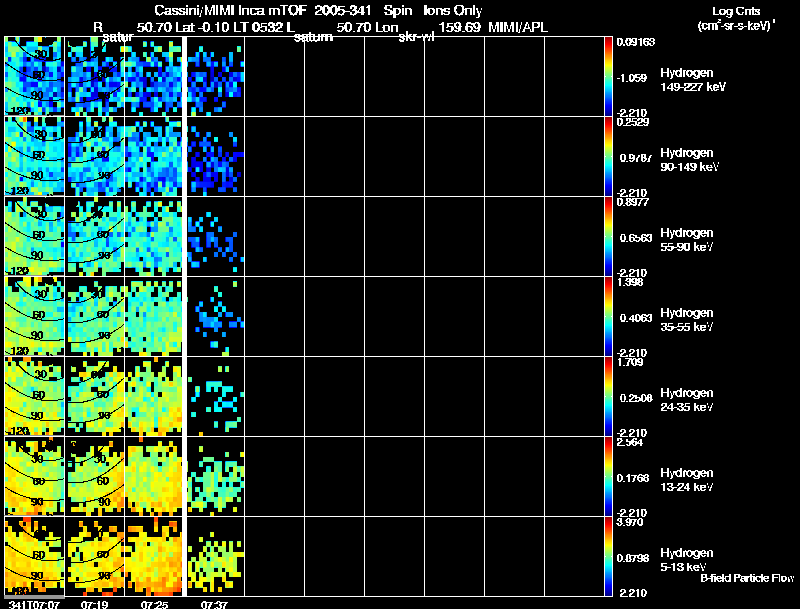Click the Hydrogen 24-35 keV label
800x609 pixels.
pyautogui.click(x=687, y=400)
